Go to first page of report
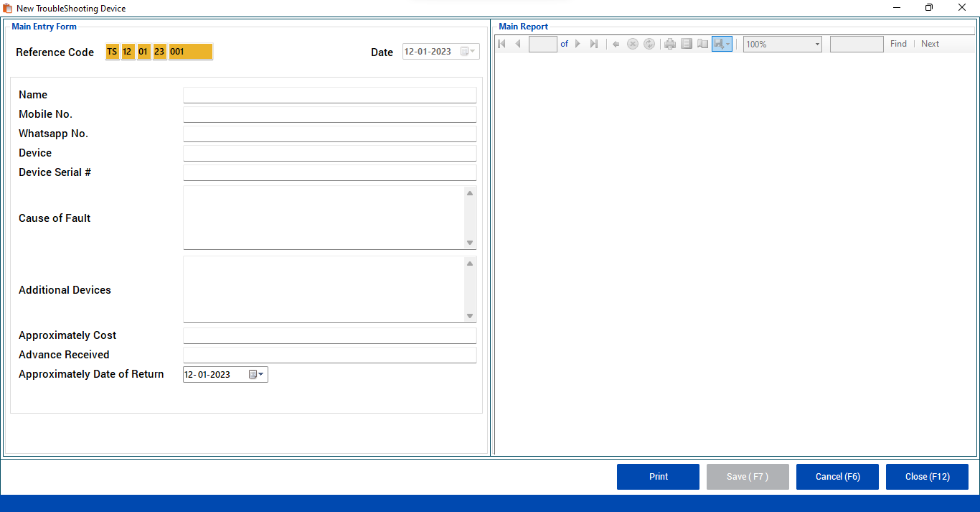The image size is (980, 512). coord(501,44)
